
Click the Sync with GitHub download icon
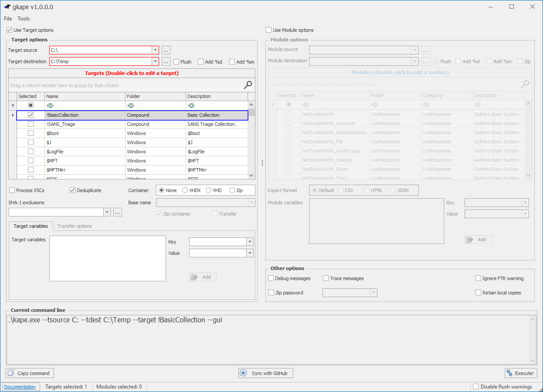coord(244,373)
